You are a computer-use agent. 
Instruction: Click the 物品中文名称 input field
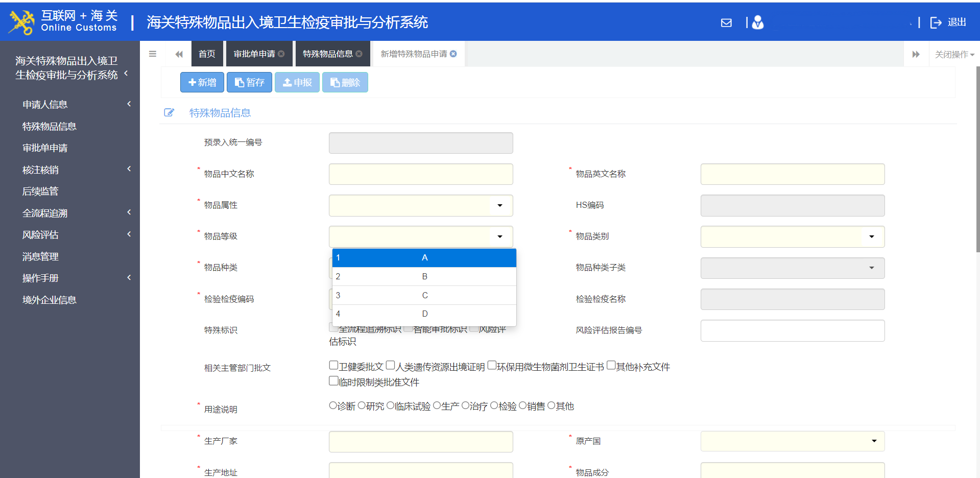pyautogui.click(x=421, y=174)
